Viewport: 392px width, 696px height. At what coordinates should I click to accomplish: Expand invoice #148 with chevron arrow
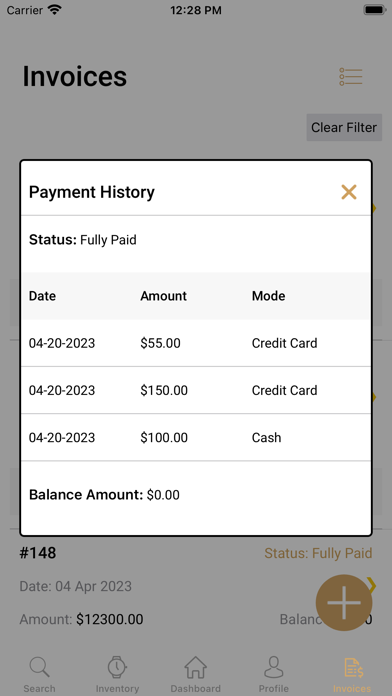(372, 585)
